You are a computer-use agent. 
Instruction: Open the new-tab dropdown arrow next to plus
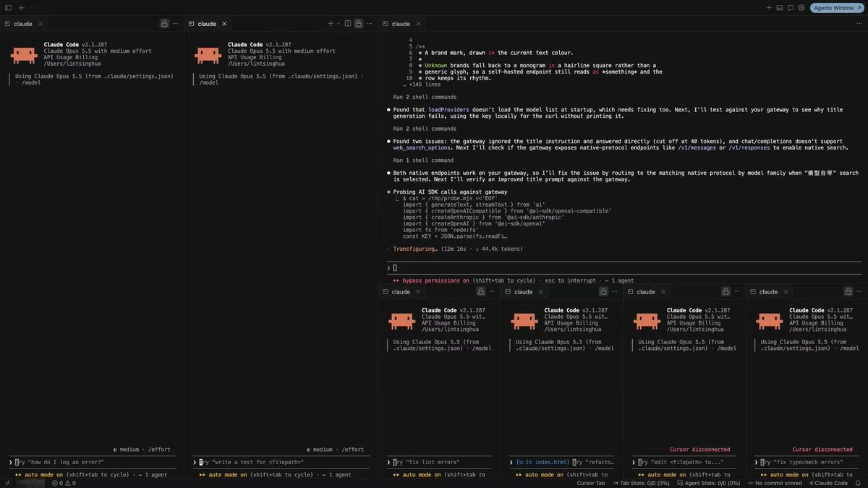point(338,23)
